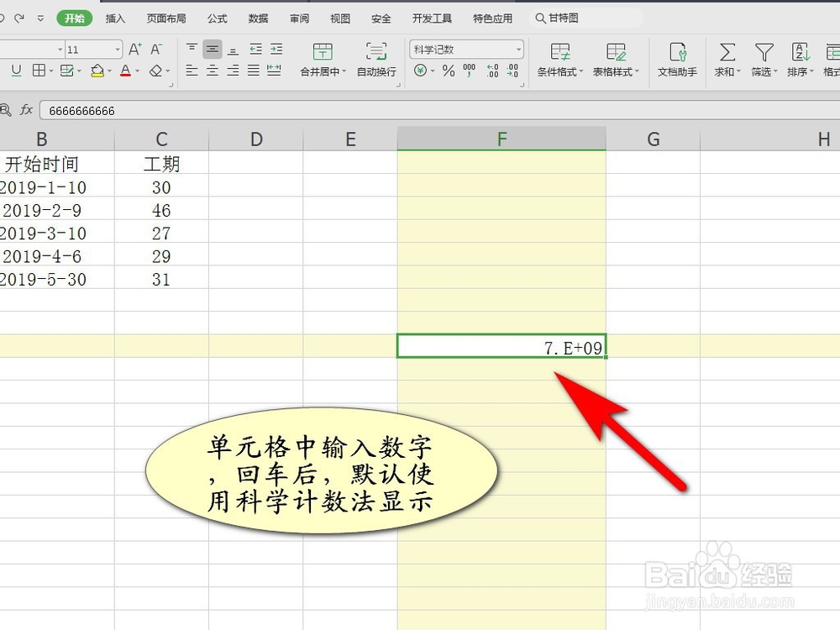Image resolution: width=840 pixels, height=630 pixels.
Task: Click the comma thousands separator icon
Action: (468, 71)
